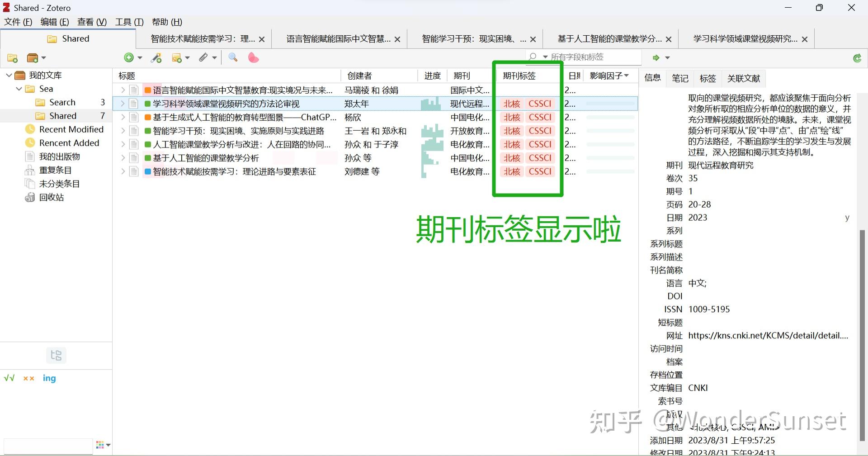The width and height of the screenshot is (868, 456).
Task: Open 文件 (F) menu
Action: 19,22
